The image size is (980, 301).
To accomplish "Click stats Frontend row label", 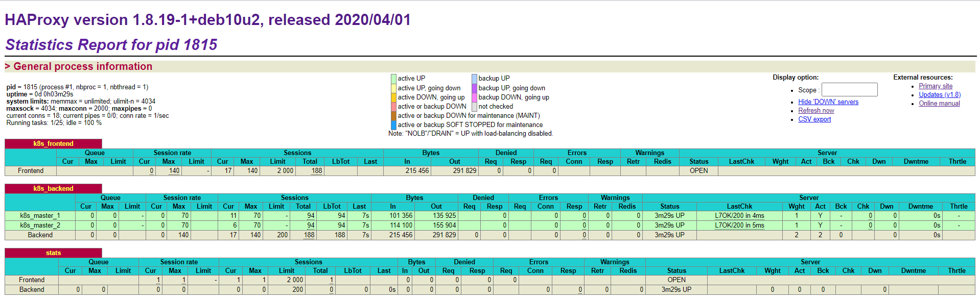I will tap(32, 280).
